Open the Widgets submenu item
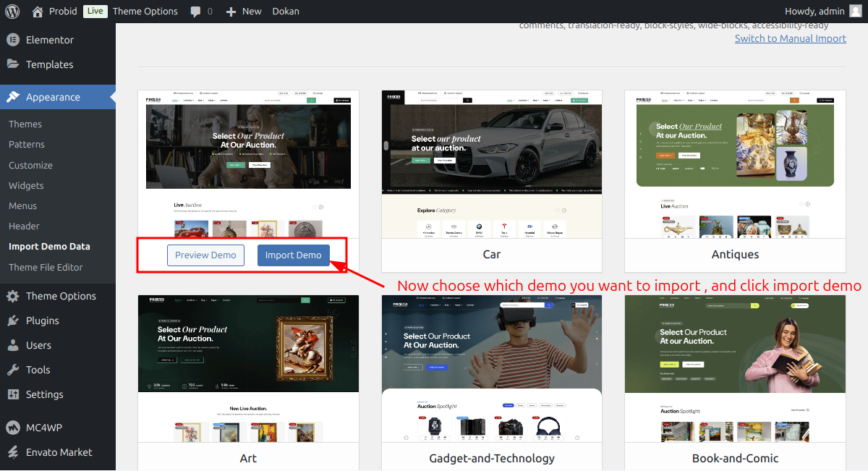The width and height of the screenshot is (868, 471). [x=26, y=185]
